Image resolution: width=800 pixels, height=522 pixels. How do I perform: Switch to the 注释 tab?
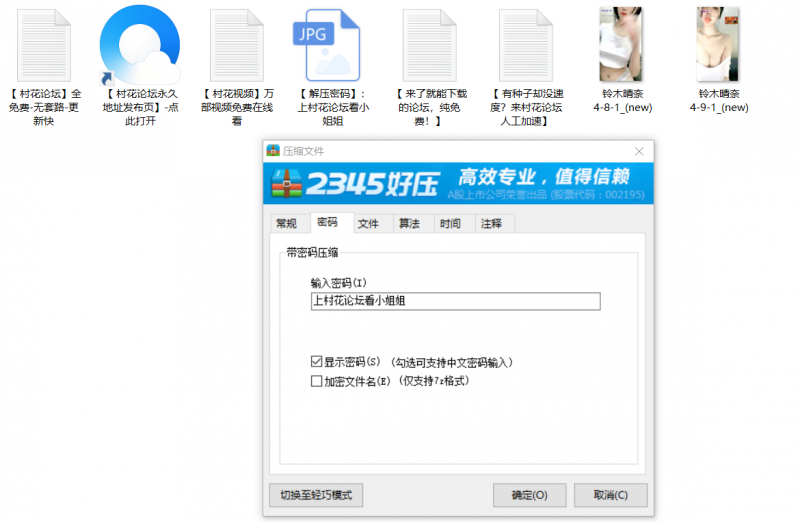click(x=491, y=223)
